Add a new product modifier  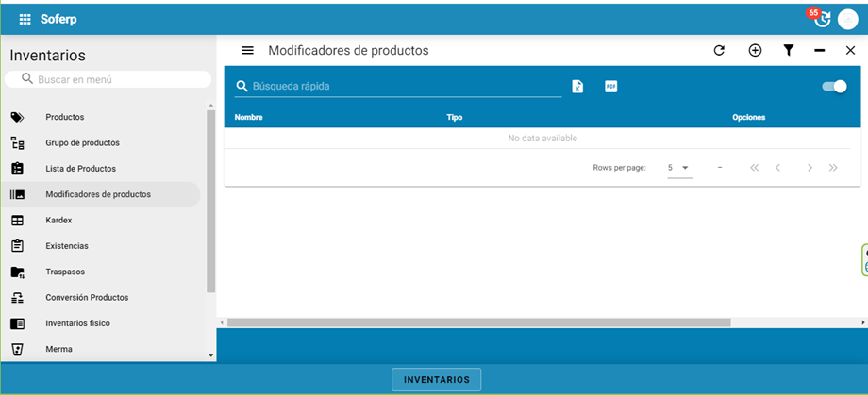pos(755,50)
